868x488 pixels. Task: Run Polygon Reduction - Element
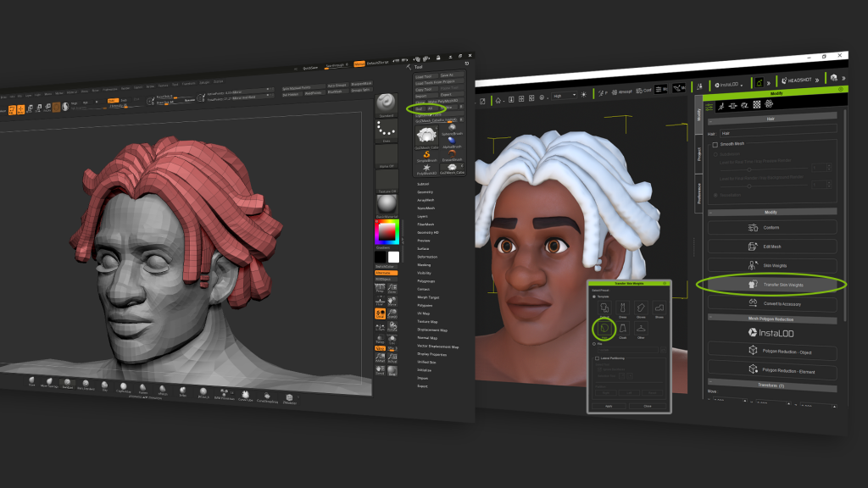tap(771, 371)
